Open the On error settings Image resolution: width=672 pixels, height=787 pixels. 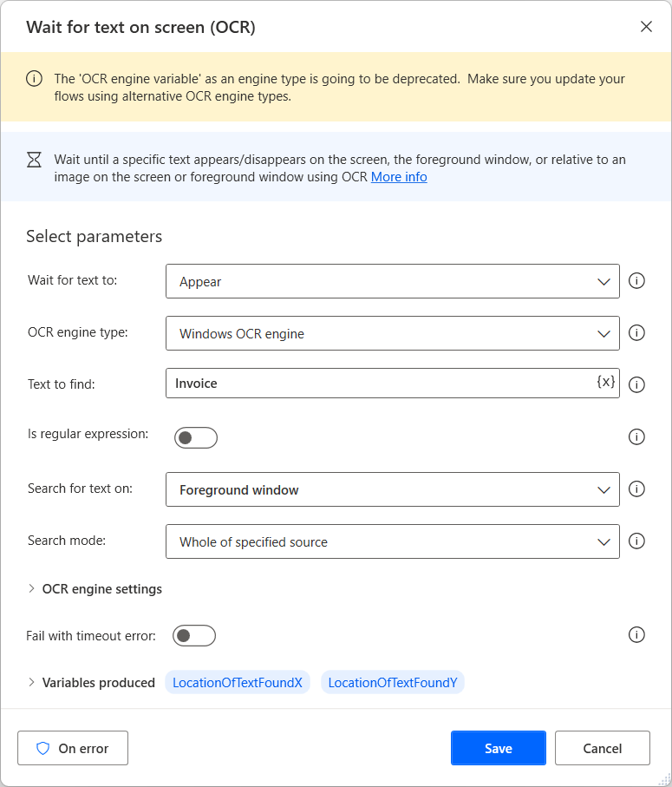pos(73,747)
